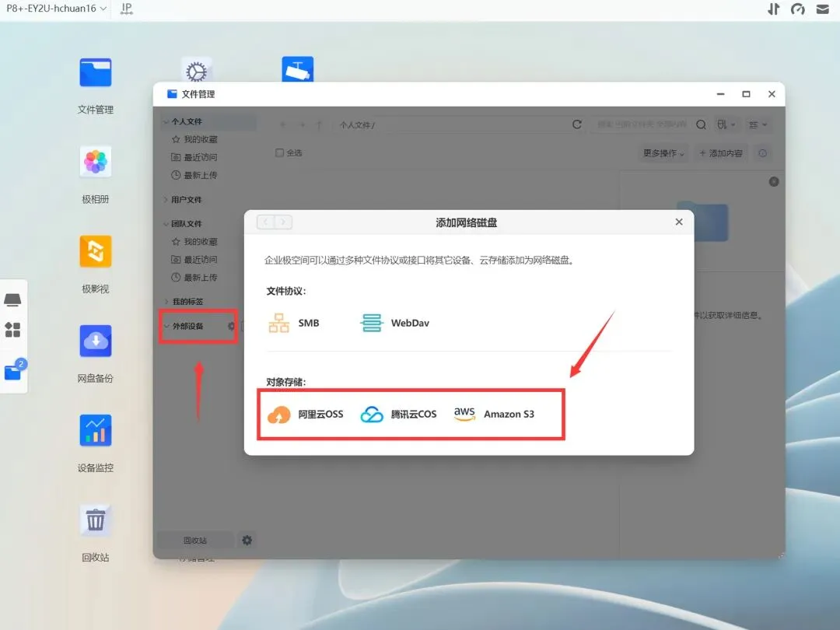
Task: Click the info icon next to 添加内容
Action: pyautogui.click(x=762, y=153)
